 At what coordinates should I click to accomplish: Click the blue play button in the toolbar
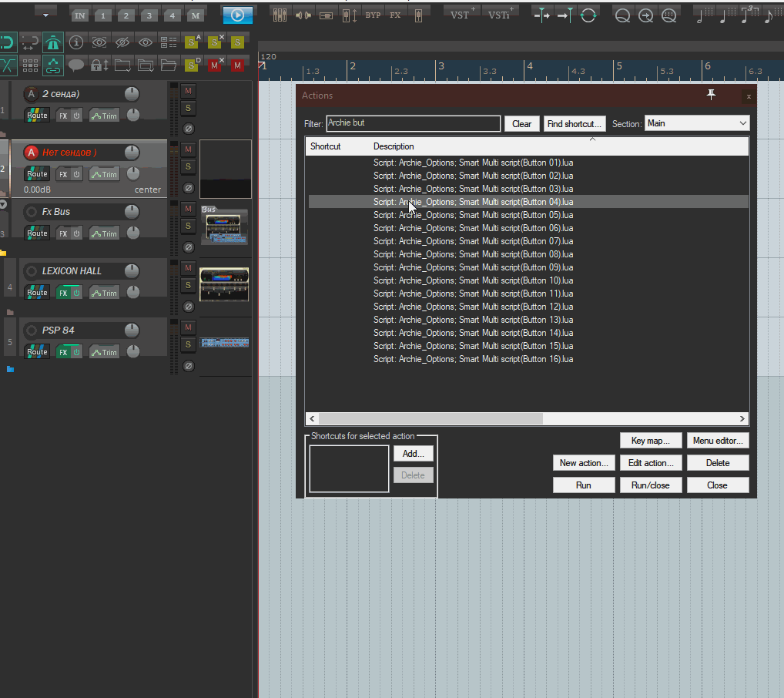(237, 15)
